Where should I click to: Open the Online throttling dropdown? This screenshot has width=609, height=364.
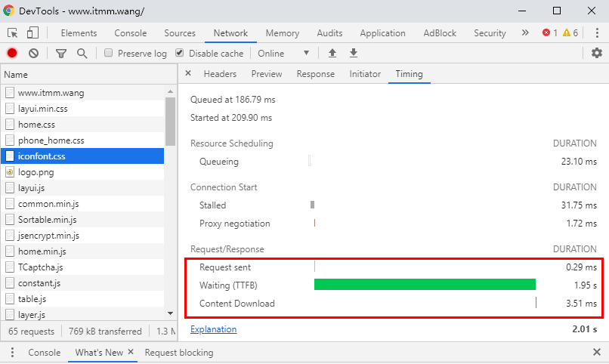(283, 53)
